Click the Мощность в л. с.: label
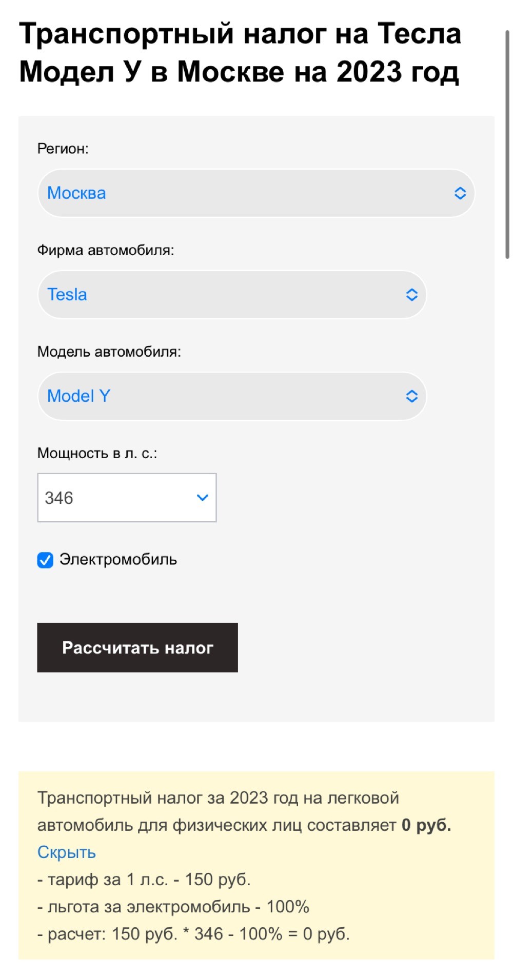Screen dimensions: 513x980 (97, 453)
